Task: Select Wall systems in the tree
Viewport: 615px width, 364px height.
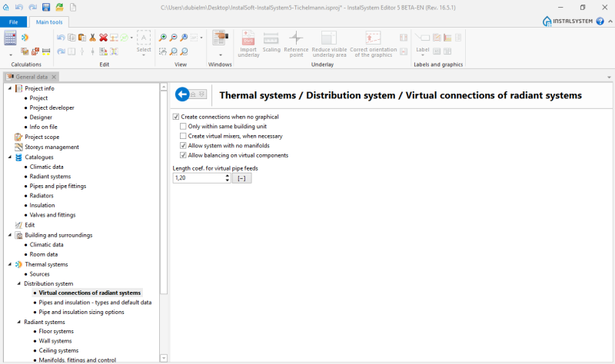Action: point(55,341)
